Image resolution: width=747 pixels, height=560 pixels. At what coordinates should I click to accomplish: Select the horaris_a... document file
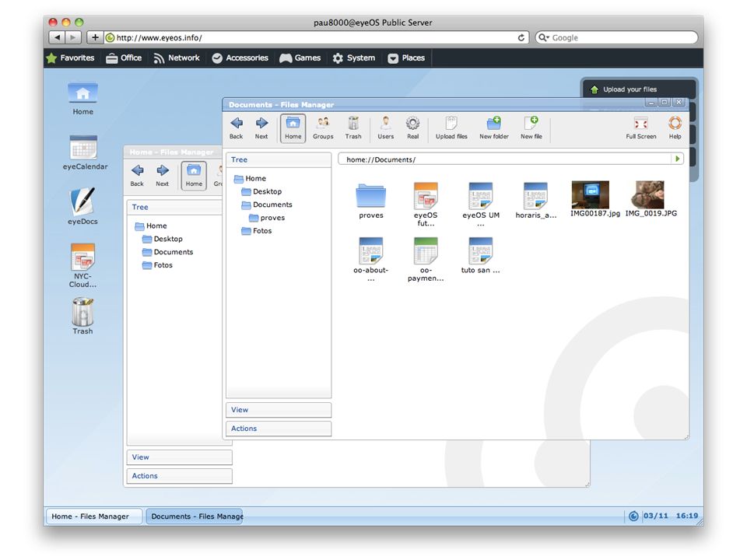[x=535, y=201]
